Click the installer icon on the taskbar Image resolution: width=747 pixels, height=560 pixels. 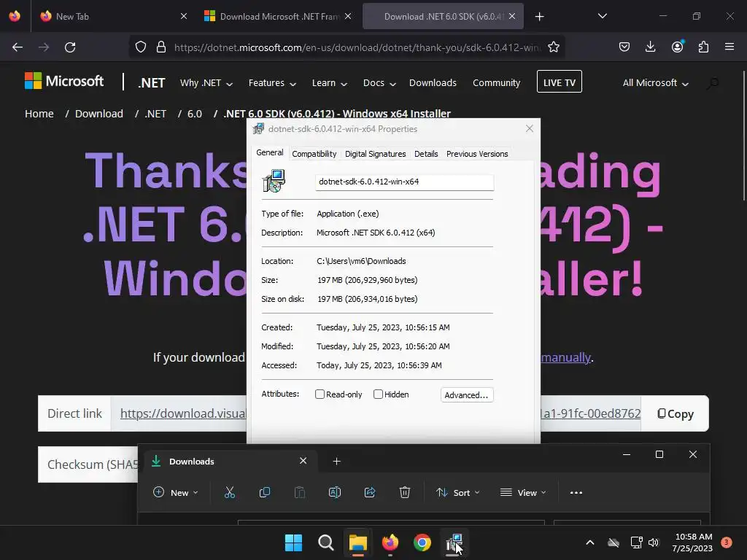tap(454, 542)
